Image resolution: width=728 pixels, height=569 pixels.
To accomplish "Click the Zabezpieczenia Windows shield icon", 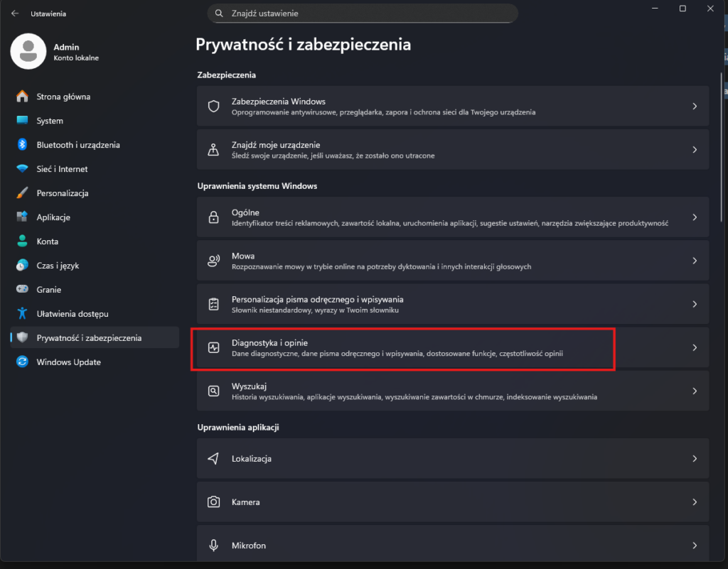I will (213, 107).
